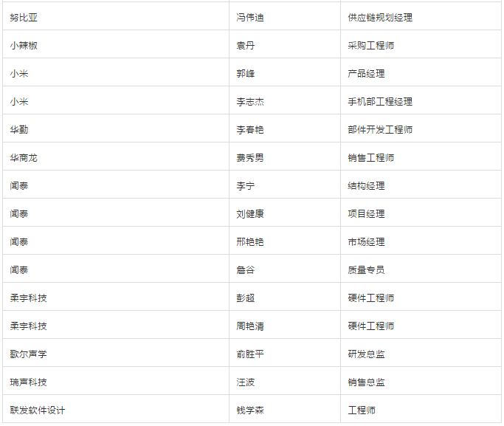This screenshot has height=426, width=504.
Task: Click the name 李志杰
Action: [250, 101]
